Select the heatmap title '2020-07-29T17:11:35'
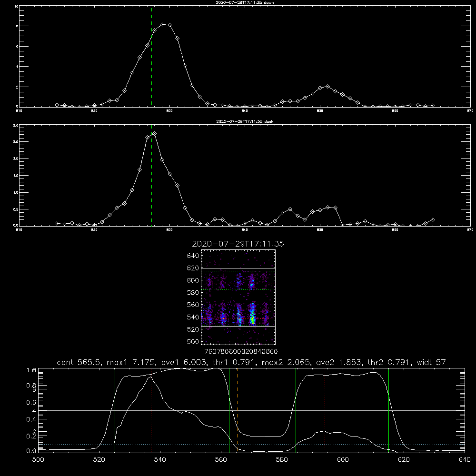The height and width of the screenshot is (476, 476). (238, 244)
